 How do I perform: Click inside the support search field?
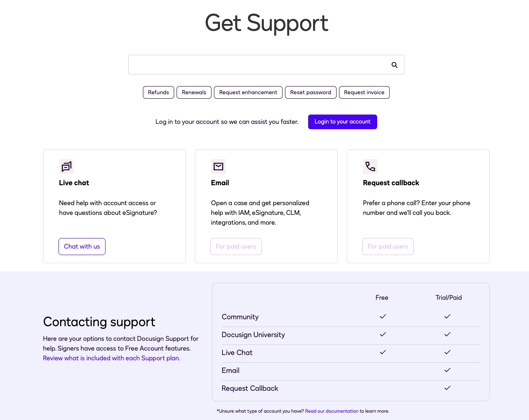coord(260,65)
